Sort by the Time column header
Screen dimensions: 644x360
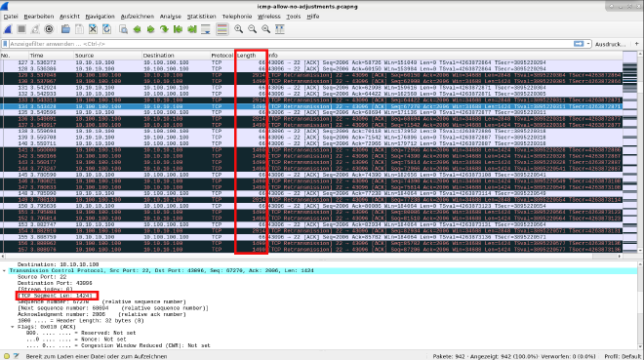coord(51,56)
